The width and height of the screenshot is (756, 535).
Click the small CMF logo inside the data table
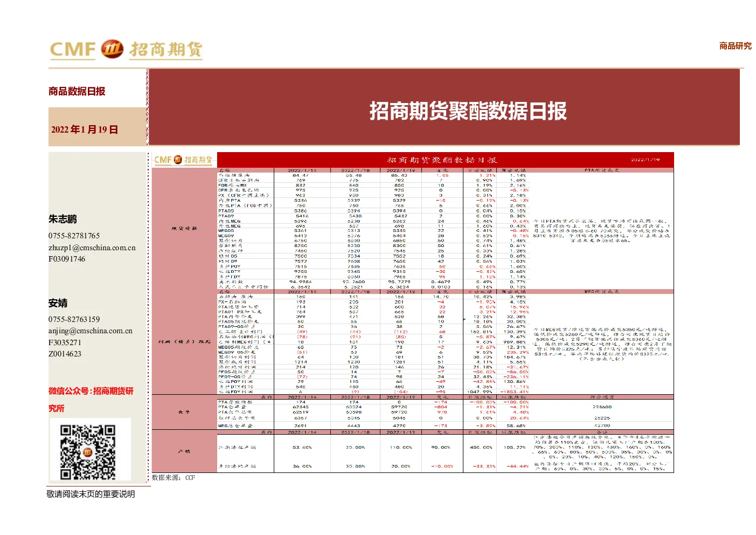click(183, 160)
